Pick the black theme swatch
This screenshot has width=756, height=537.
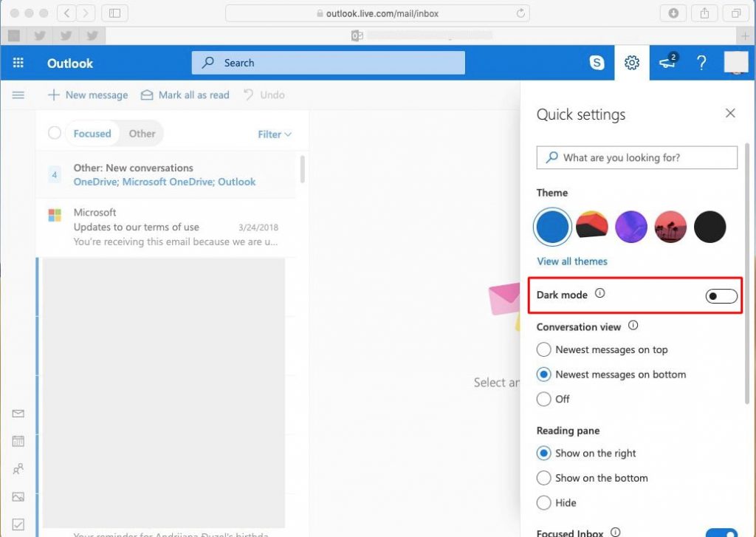click(709, 227)
